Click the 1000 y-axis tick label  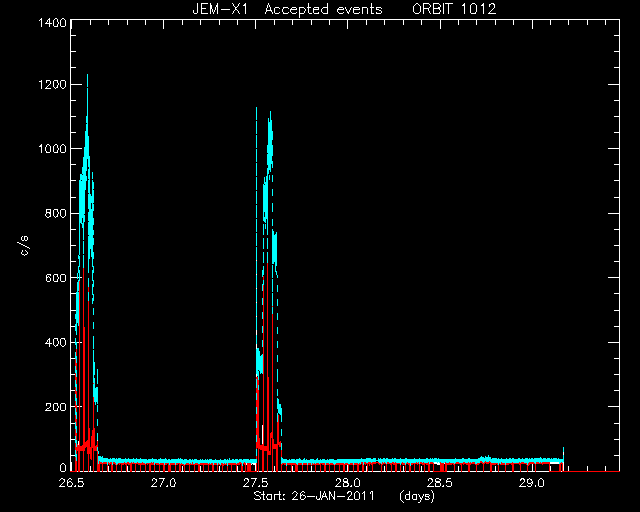pos(52,149)
